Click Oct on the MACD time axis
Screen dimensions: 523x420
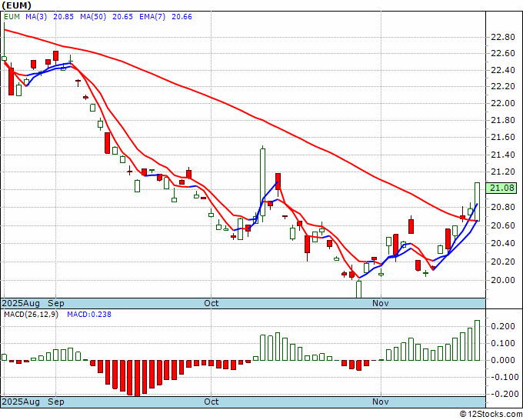[212, 402]
